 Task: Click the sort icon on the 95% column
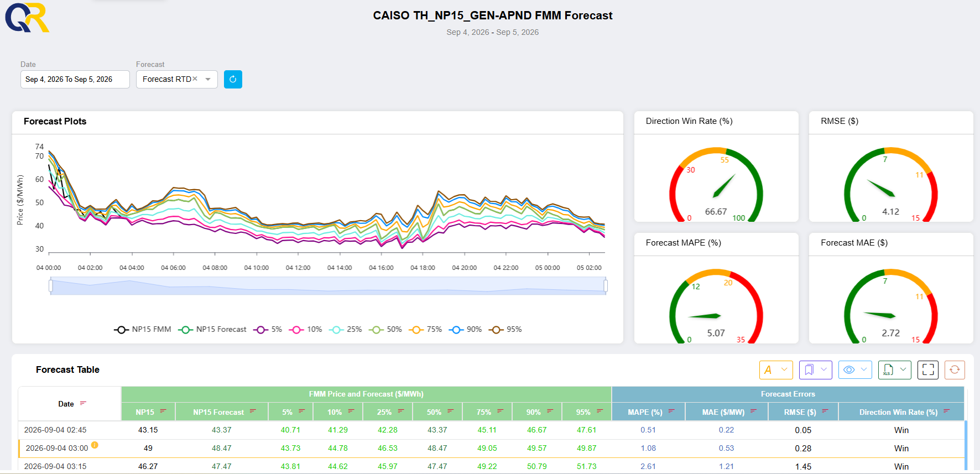click(600, 412)
